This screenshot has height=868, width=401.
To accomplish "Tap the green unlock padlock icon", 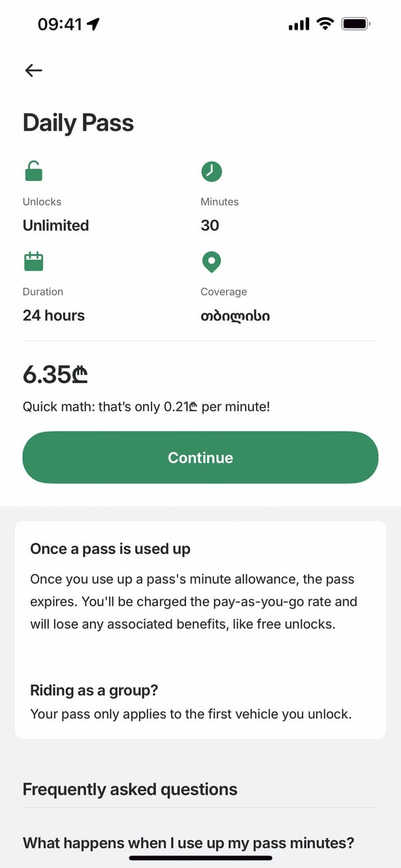I will tap(33, 172).
